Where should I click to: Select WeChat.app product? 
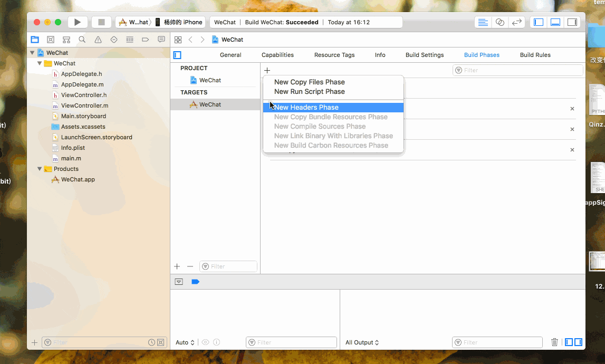coord(78,179)
